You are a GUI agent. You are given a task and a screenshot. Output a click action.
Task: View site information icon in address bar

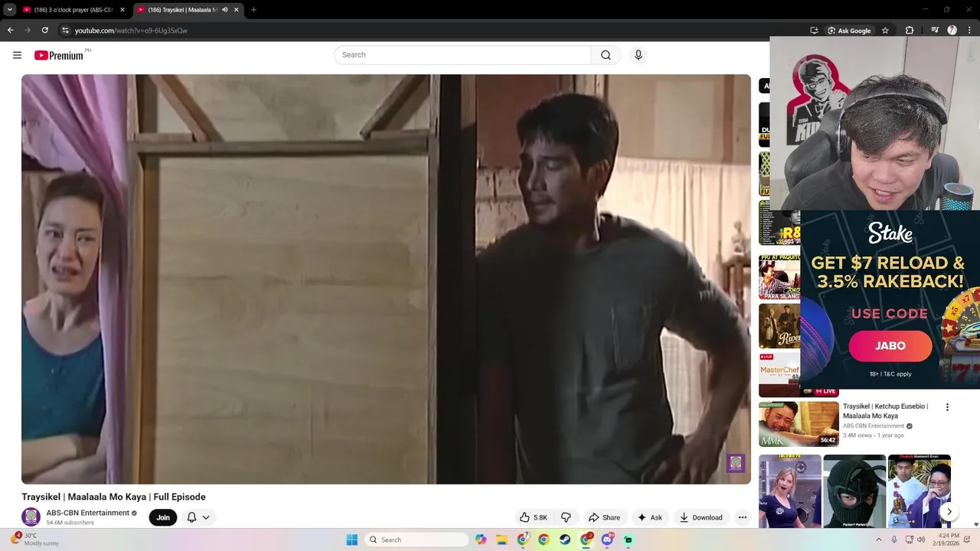(65, 31)
